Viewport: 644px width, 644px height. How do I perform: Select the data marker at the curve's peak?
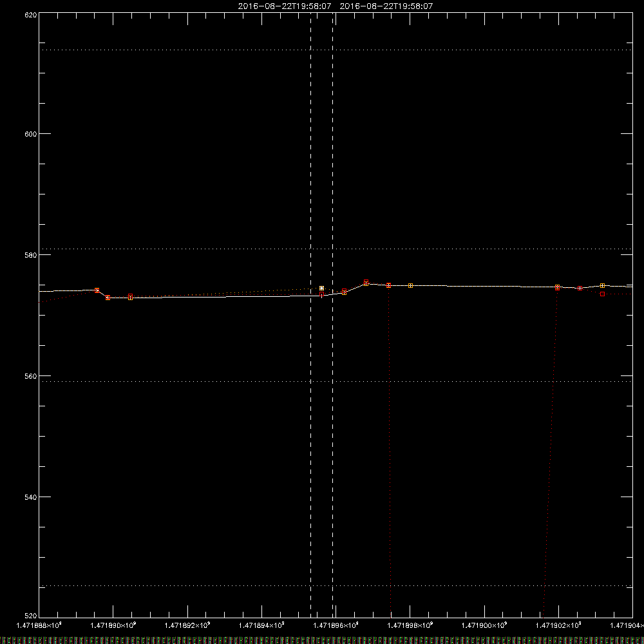click(x=366, y=283)
